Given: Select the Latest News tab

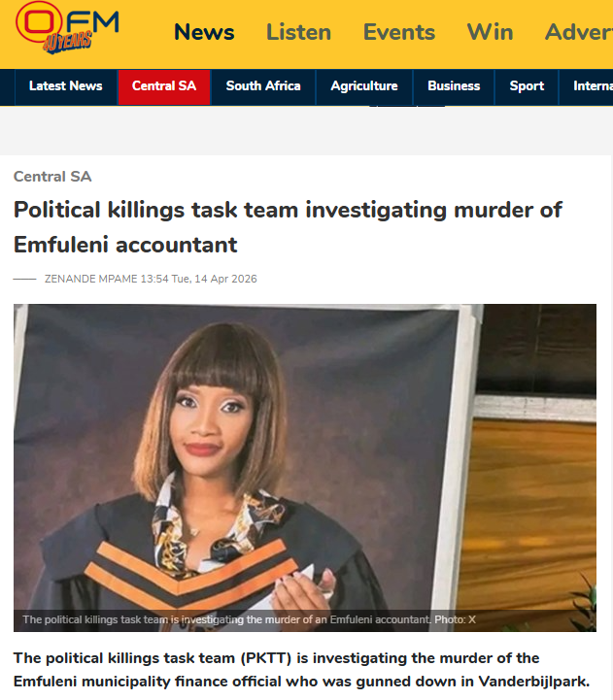Looking at the screenshot, I should [66, 86].
